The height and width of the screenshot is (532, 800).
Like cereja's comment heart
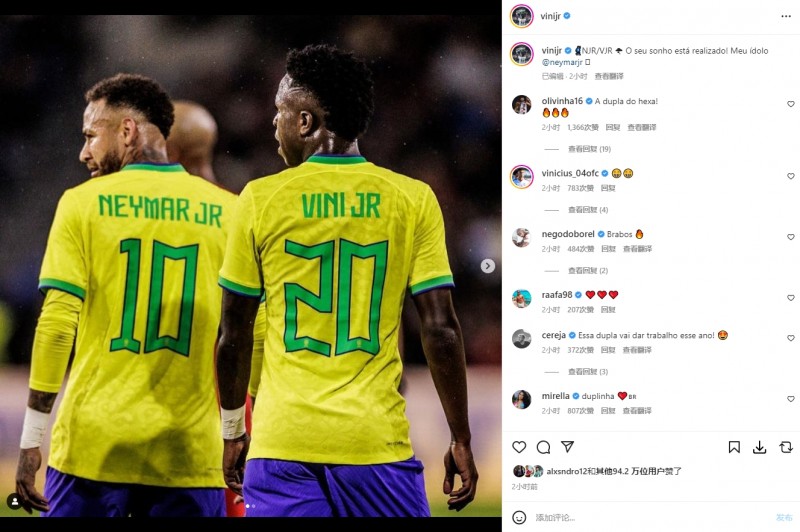tap(791, 338)
